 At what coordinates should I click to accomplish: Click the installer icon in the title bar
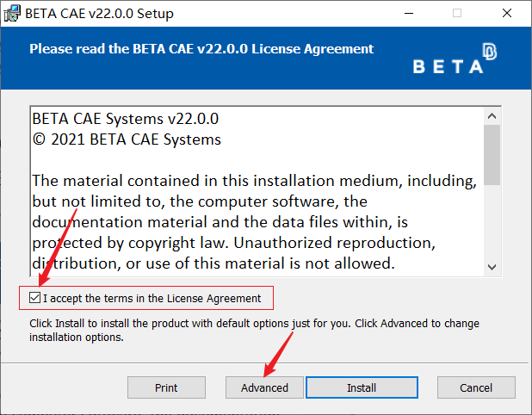(x=14, y=14)
